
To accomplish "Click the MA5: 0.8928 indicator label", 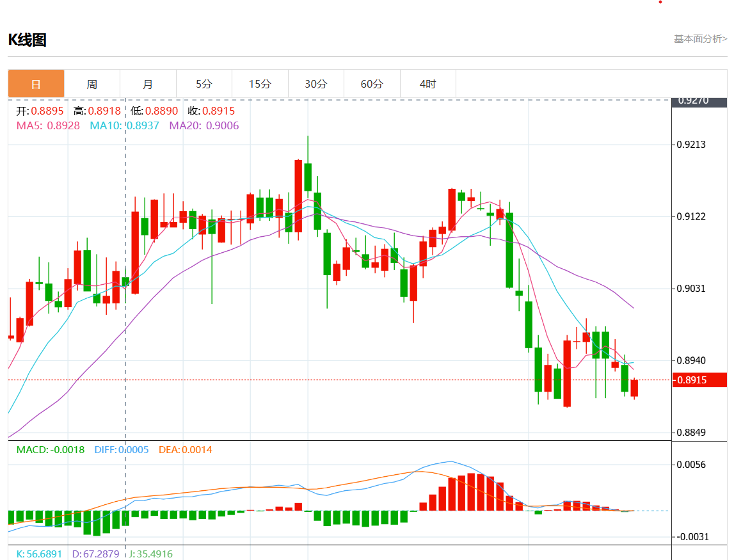I will (48, 125).
